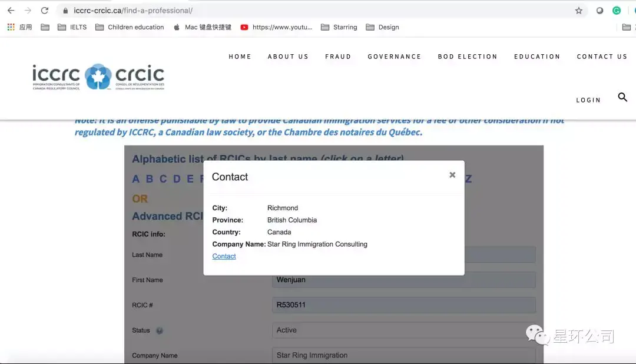The height and width of the screenshot is (364, 636).
Task: Click the ICCRC maple leaf logo
Action: click(98, 77)
